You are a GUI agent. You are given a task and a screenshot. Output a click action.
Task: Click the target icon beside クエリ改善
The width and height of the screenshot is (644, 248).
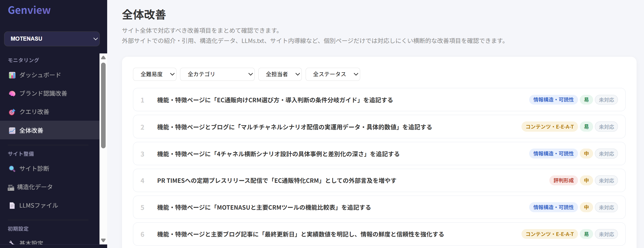(x=12, y=112)
